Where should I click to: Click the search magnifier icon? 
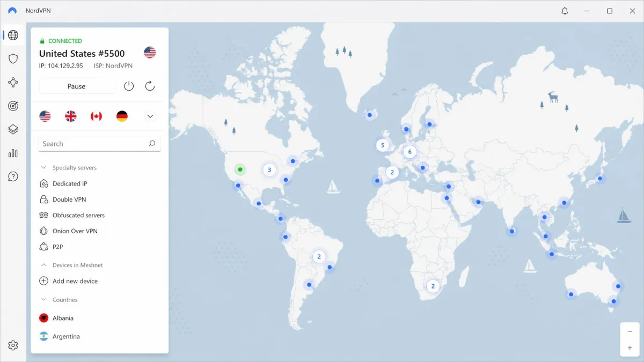pos(152,144)
